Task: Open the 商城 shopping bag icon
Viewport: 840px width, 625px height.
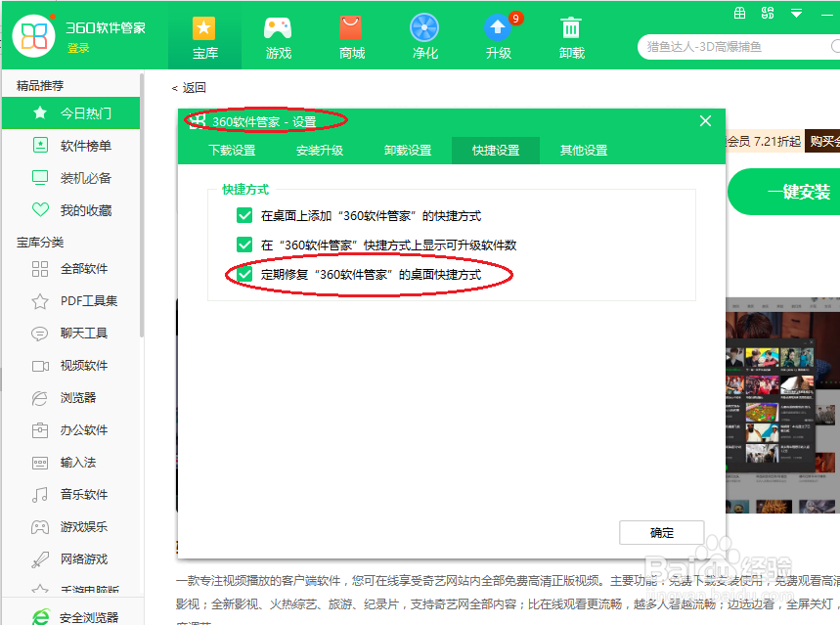Action: tap(351, 37)
